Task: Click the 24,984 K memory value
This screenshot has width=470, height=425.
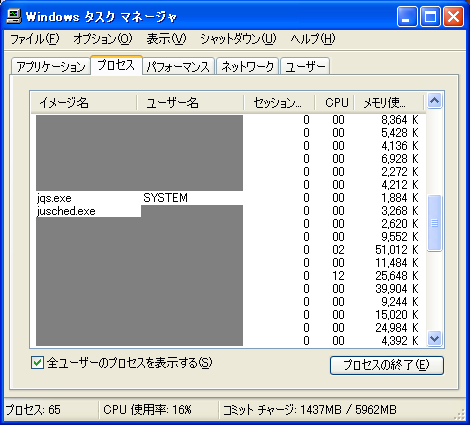Action: pyautogui.click(x=397, y=328)
